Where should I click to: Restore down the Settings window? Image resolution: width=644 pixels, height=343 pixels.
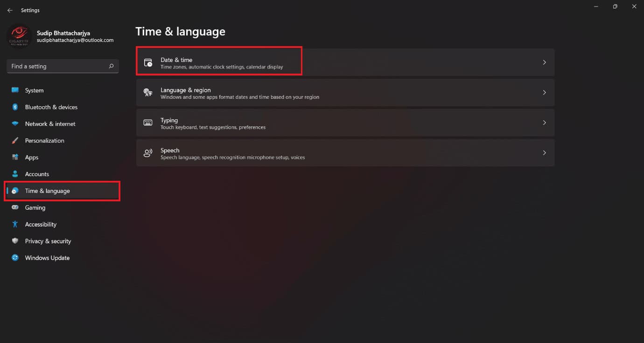(615, 7)
